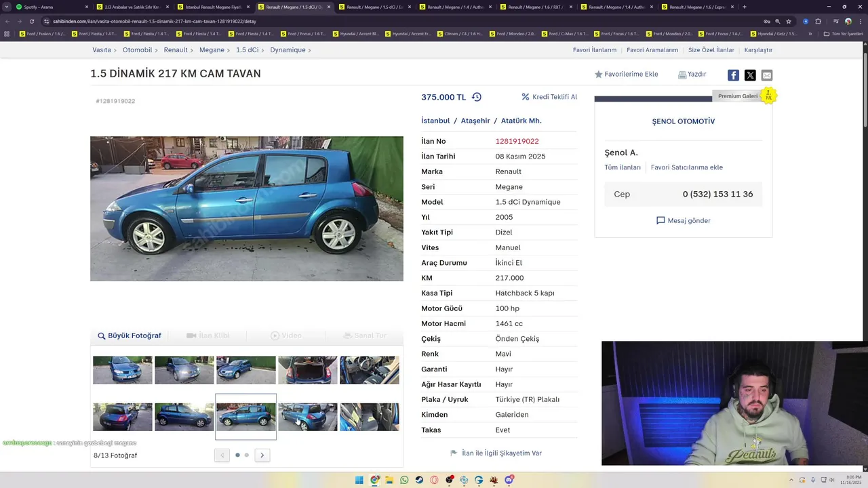The width and height of the screenshot is (868, 488).
Task: Click listing number 1281919022
Action: pyautogui.click(x=517, y=141)
